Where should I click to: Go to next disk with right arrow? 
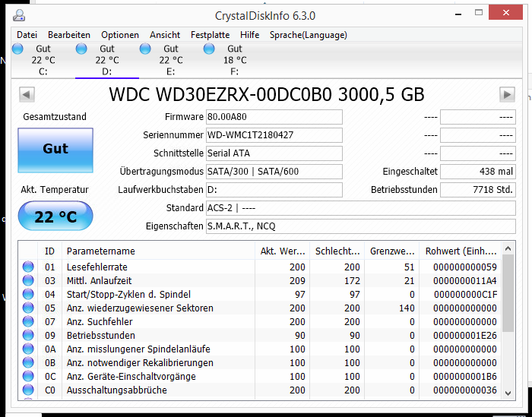tap(507, 95)
